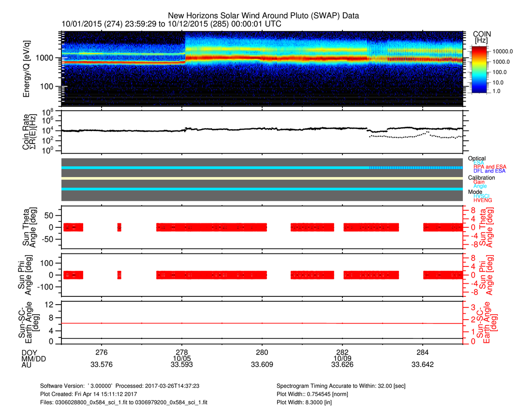
Task: Click the red 'Gain' calibration legend label
Action: pos(480,182)
